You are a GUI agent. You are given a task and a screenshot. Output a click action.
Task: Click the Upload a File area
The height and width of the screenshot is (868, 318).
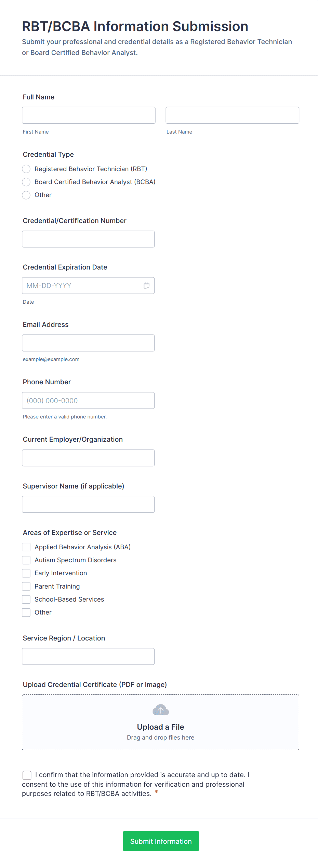coord(160,728)
